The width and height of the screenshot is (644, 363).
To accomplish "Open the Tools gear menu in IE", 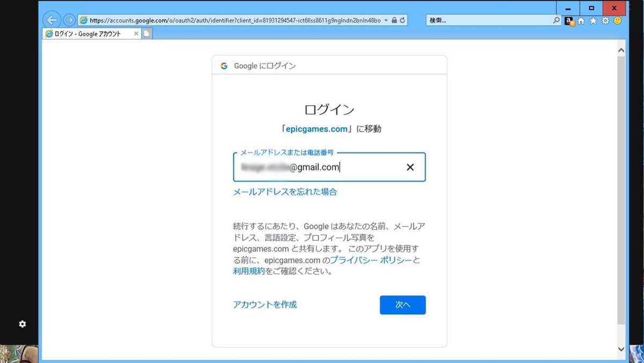I will (605, 20).
